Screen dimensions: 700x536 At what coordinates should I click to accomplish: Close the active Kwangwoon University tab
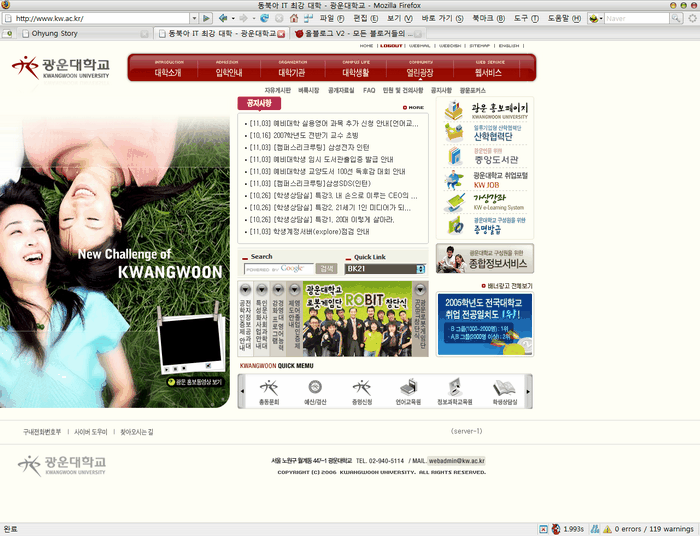click(x=281, y=34)
